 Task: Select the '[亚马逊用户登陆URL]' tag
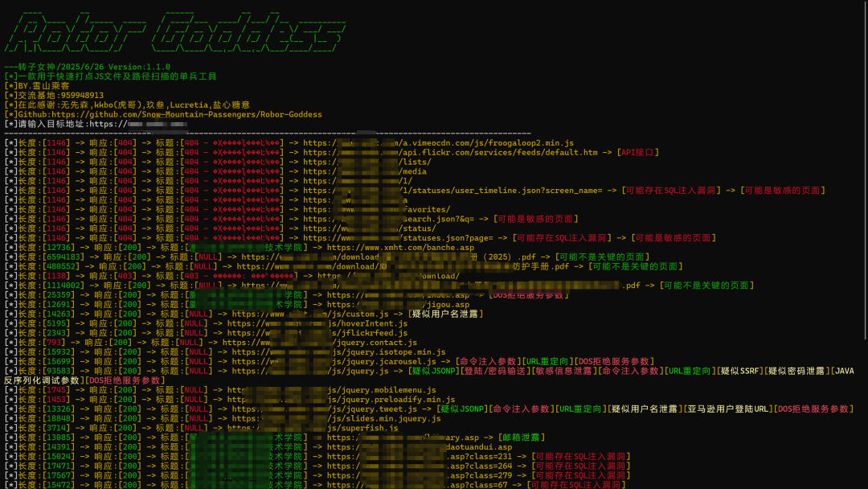727,409
